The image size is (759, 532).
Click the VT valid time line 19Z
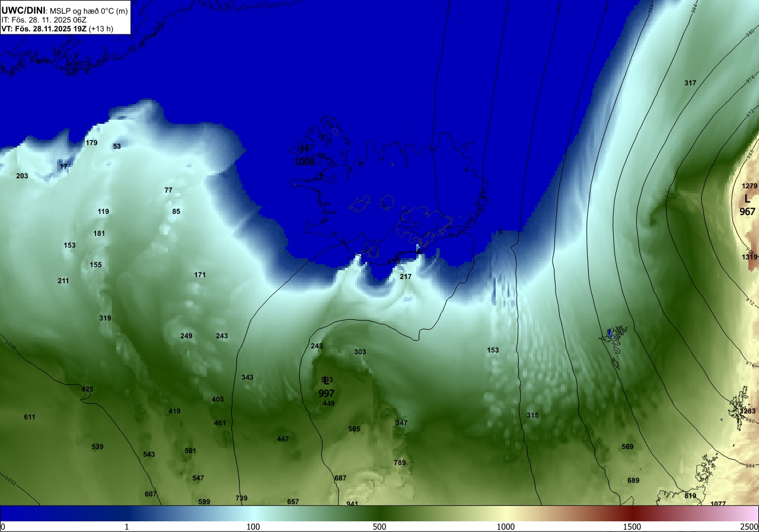(58, 28)
